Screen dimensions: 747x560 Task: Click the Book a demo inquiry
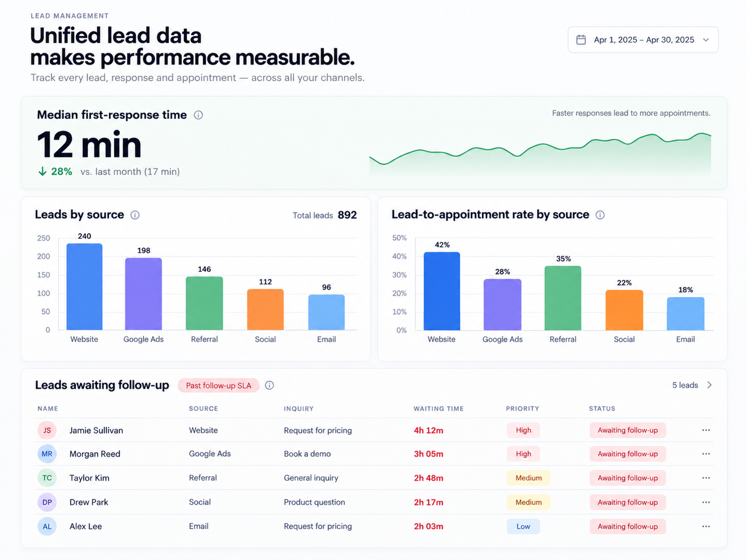pos(307,454)
